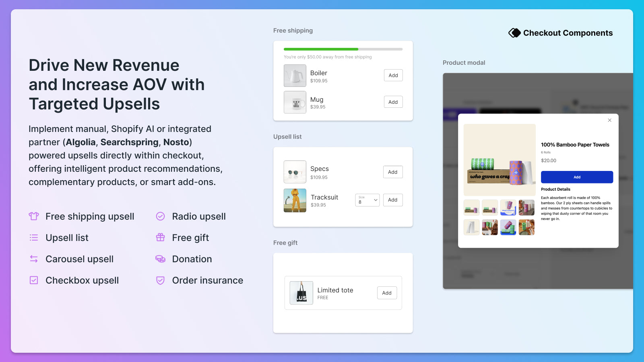The height and width of the screenshot is (362, 644).
Task: Click the Checkbox upsell icon
Action: point(34,280)
